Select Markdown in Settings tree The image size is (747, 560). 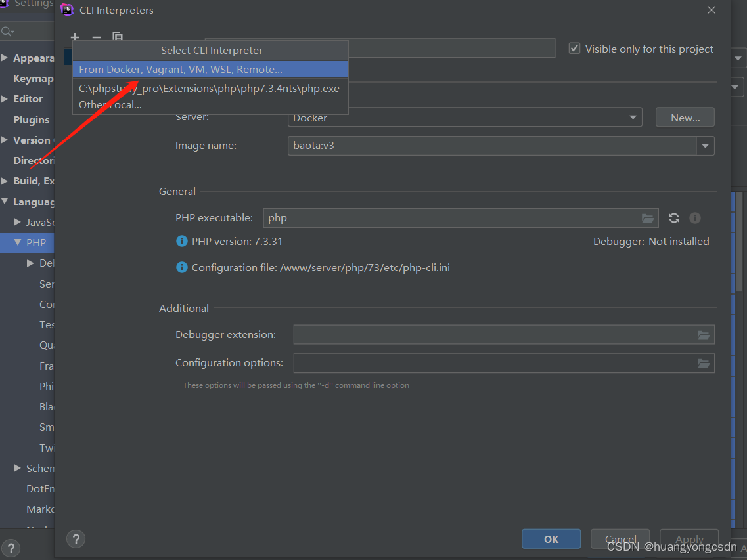click(40, 509)
